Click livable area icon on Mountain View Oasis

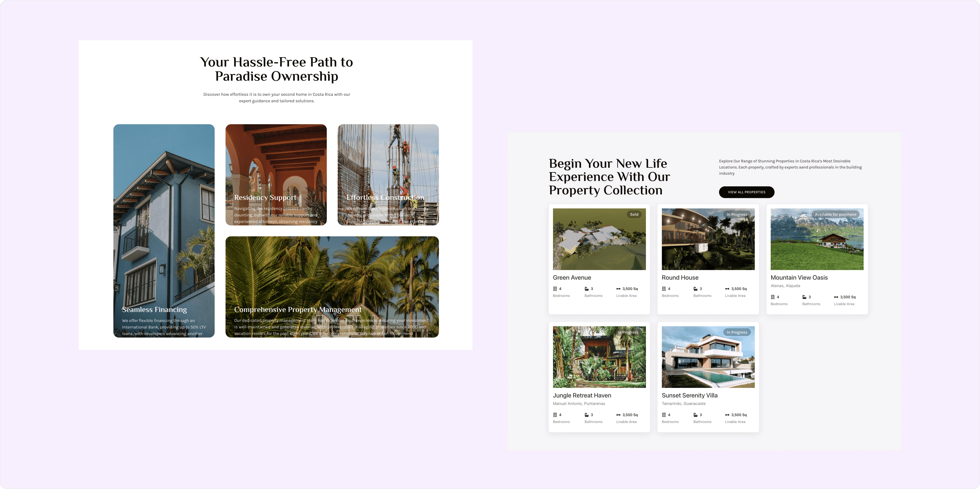[836, 297]
